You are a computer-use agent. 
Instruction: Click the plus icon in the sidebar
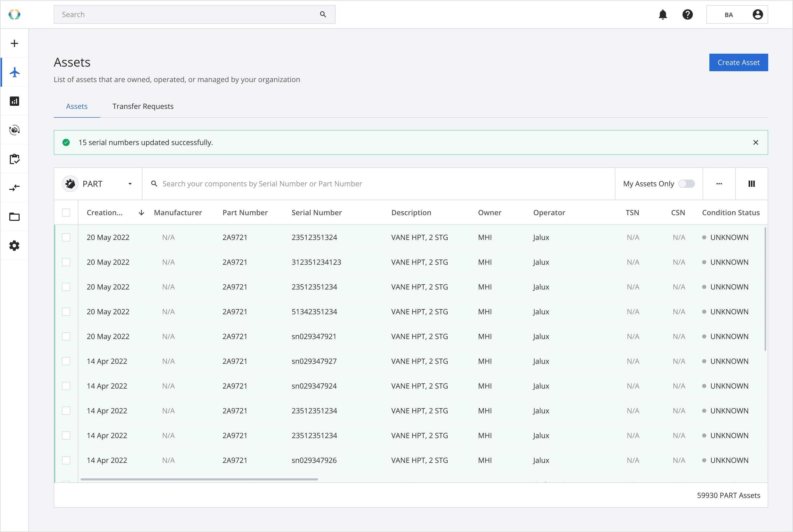14,43
